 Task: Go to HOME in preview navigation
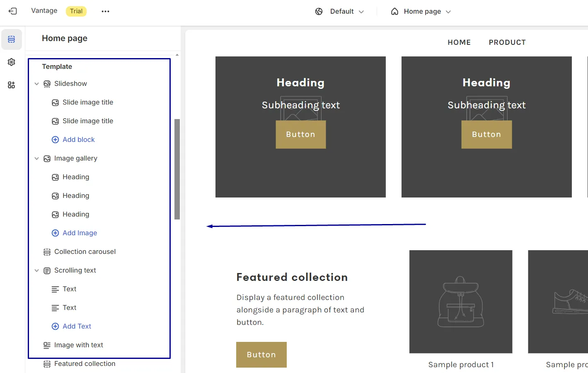pos(459,42)
